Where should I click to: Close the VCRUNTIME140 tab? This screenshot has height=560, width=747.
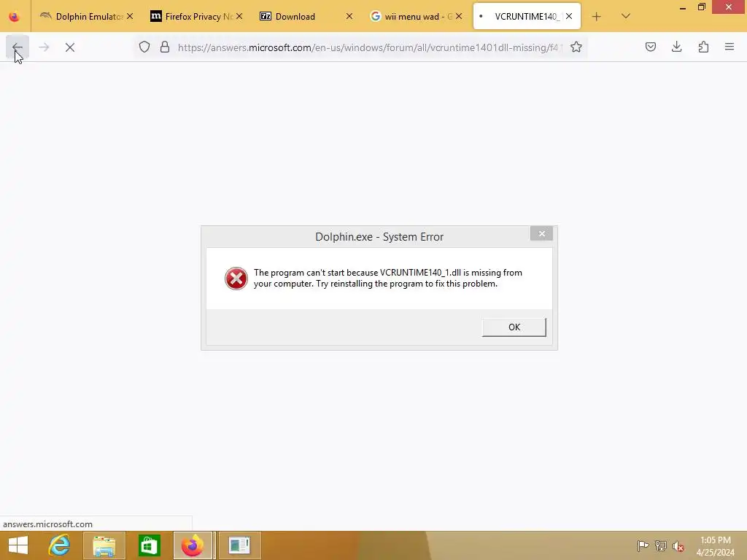pos(569,16)
